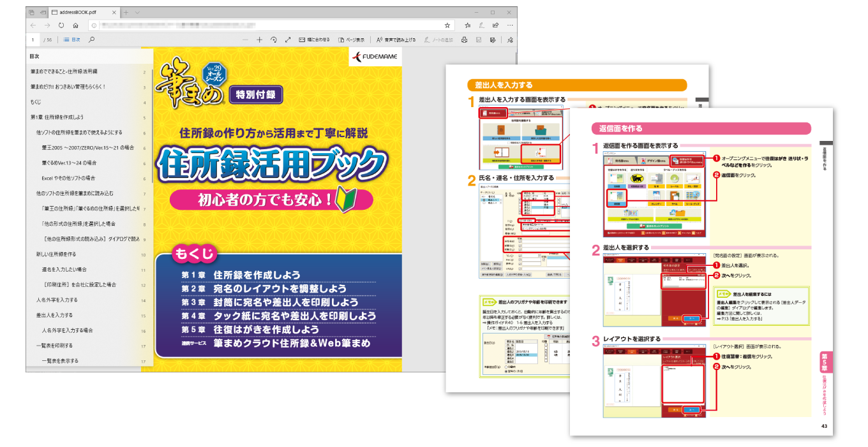868x447 pixels.
Task: Open 一覧表を印刷する contents entry
Action: tap(54, 346)
